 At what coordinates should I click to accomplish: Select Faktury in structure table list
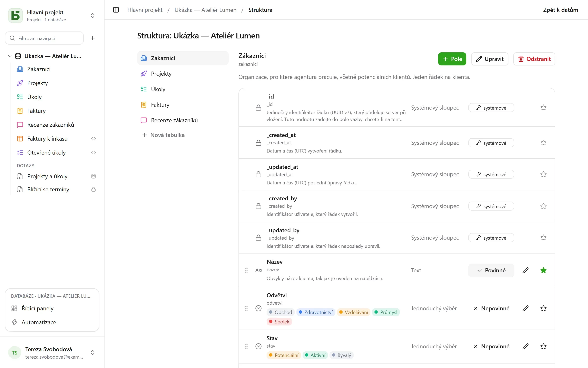click(183, 105)
